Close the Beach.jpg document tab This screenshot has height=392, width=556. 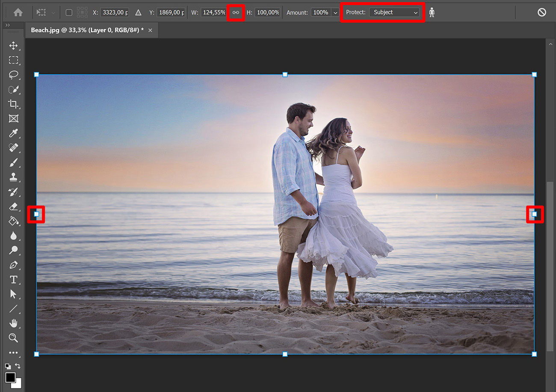(150, 30)
